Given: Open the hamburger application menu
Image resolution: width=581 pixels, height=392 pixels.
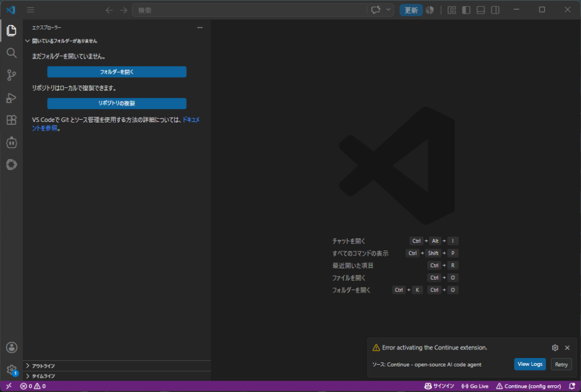Looking at the screenshot, I should (x=31, y=10).
